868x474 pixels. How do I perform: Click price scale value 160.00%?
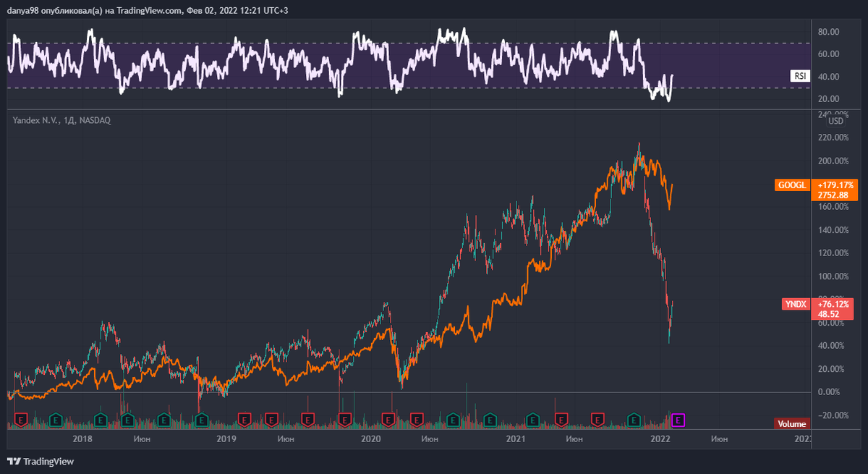click(832, 207)
